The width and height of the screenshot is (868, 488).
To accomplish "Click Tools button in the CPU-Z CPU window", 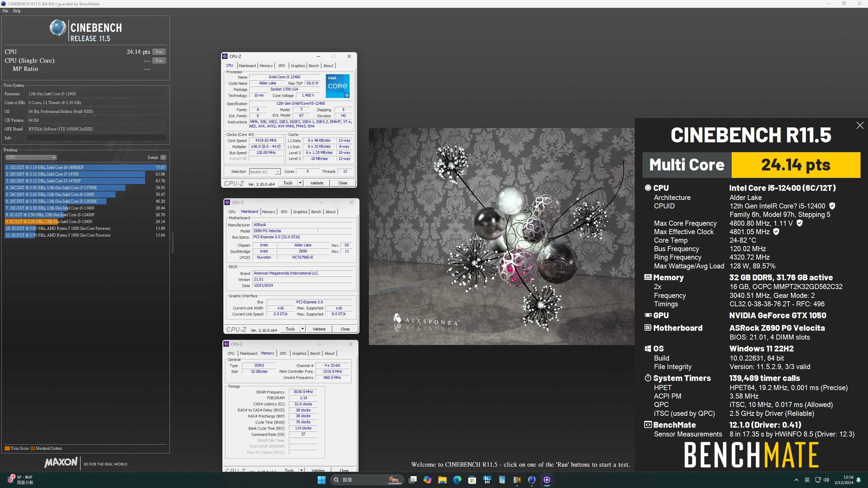I will (288, 183).
